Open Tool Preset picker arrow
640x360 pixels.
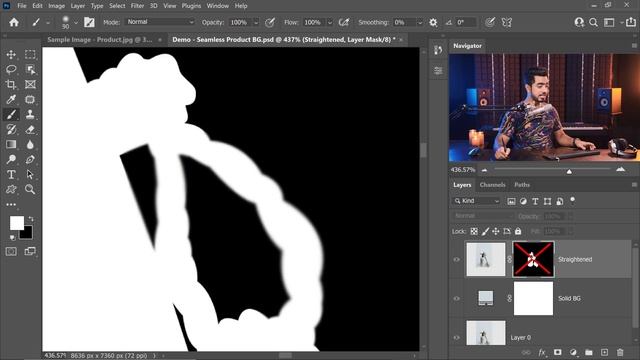click(x=48, y=23)
